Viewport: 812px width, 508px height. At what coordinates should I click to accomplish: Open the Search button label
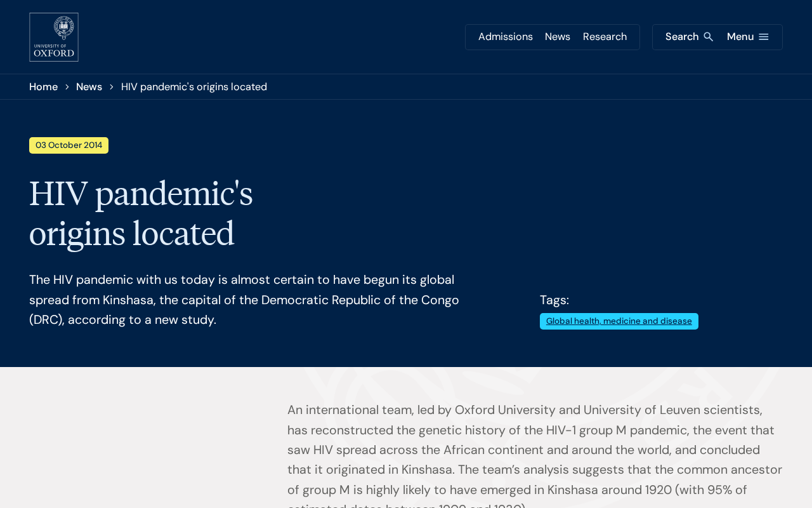[682, 37]
